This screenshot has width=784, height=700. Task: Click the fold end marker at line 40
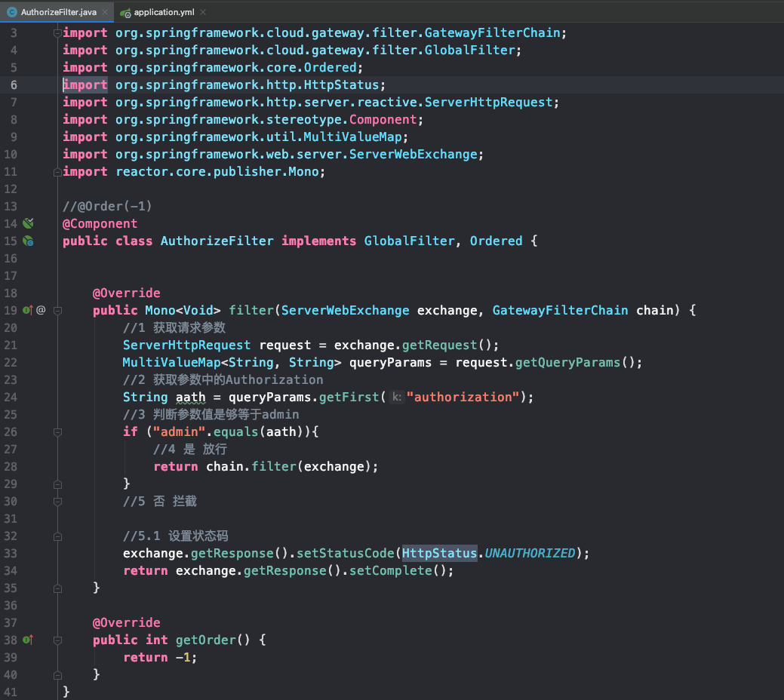[57, 675]
